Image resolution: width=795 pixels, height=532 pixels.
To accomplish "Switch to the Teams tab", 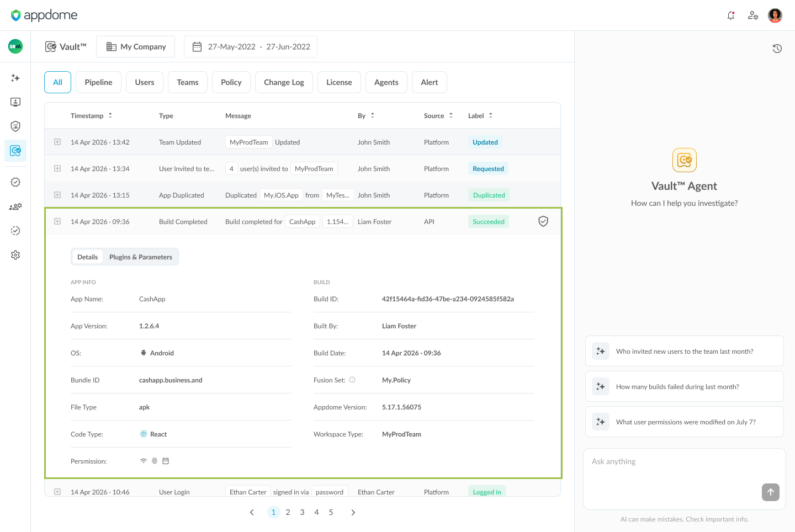I will 188,82.
